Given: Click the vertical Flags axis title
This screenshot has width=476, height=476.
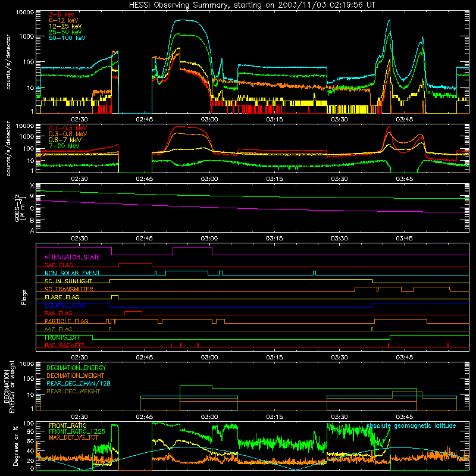Looking at the screenshot, I should (24, 297).
